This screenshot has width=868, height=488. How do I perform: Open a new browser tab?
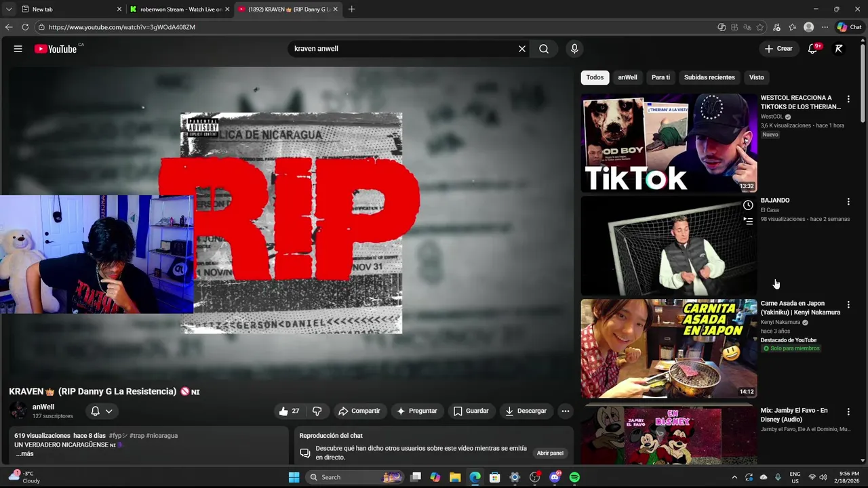(351, 9)
